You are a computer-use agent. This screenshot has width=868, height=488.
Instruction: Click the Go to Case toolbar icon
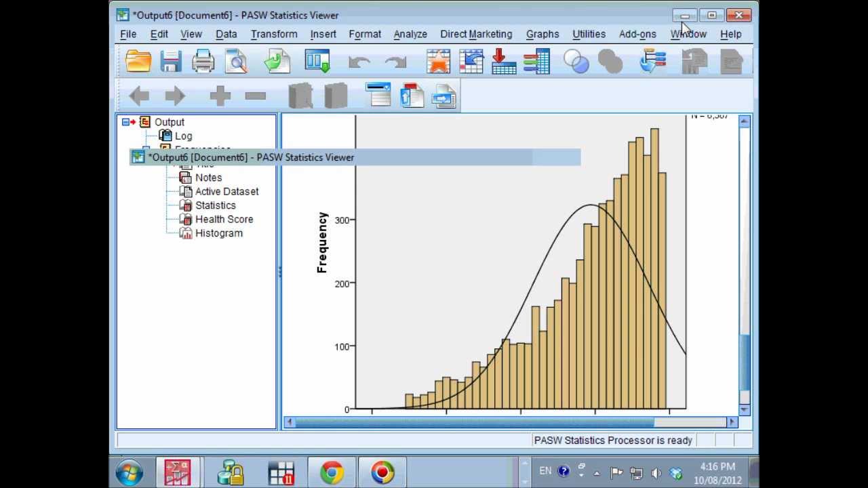pyautogui.click(x=471, y=62)
